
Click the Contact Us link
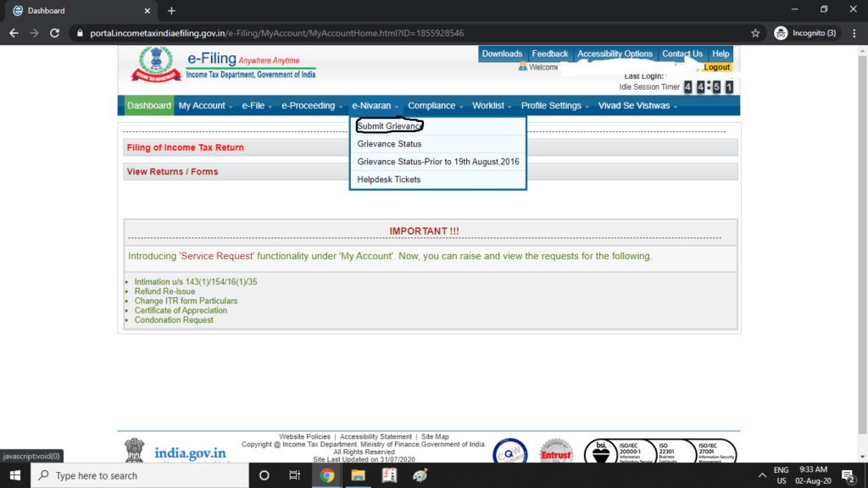click(682, 53)
